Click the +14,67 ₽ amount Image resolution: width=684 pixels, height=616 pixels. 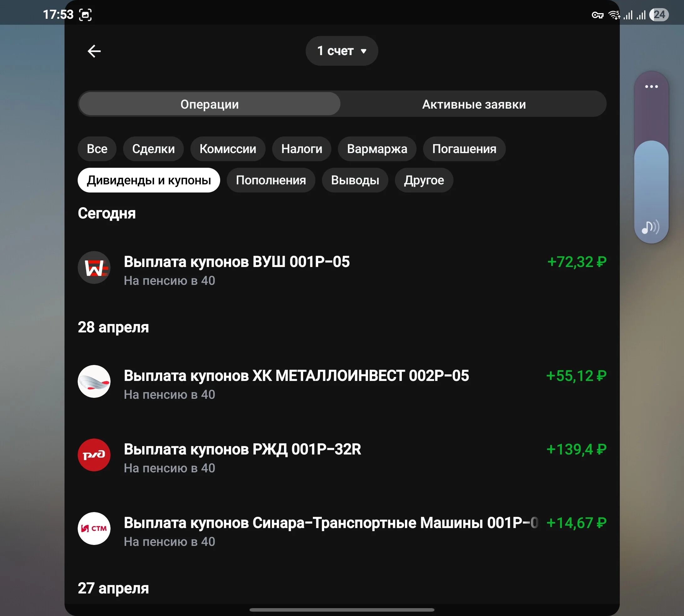point(576,523)
